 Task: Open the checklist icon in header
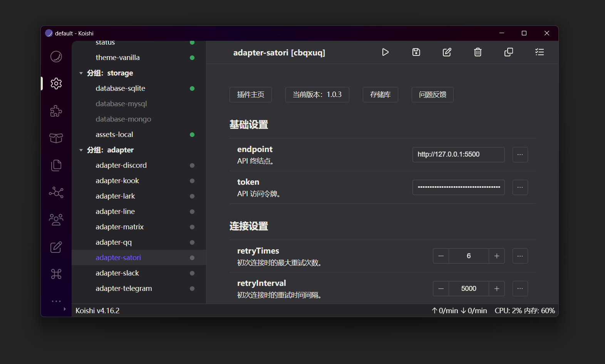coord(540,52)
